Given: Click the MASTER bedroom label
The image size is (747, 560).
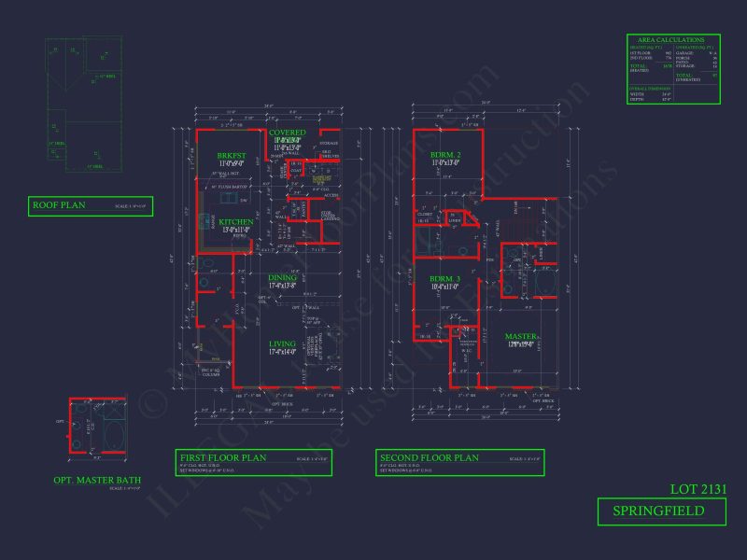Looking at the screenshot, I should pos(520,336).
